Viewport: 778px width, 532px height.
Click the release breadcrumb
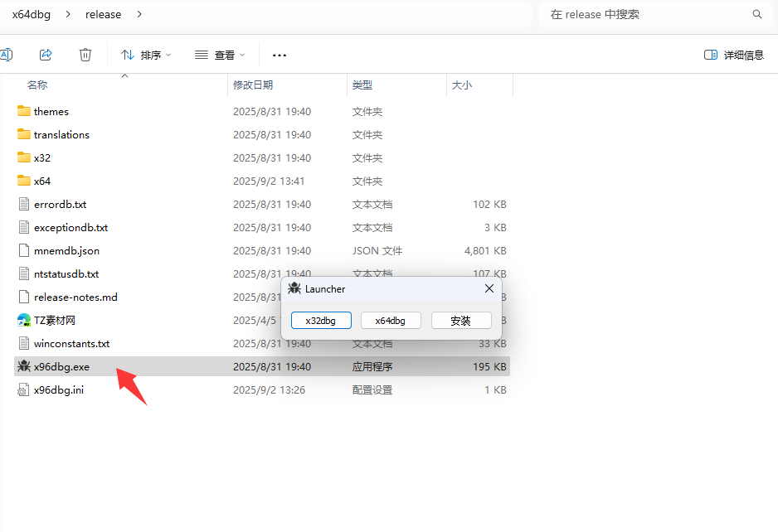click(103, 14)
